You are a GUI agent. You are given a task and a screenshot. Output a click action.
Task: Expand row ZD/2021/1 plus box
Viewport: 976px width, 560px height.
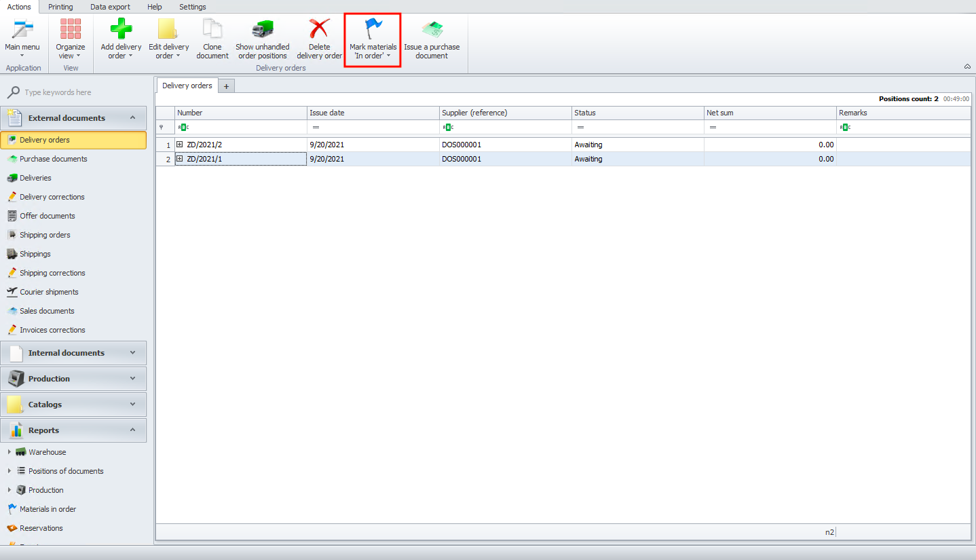pyautogui.click(x=180, y=159)
